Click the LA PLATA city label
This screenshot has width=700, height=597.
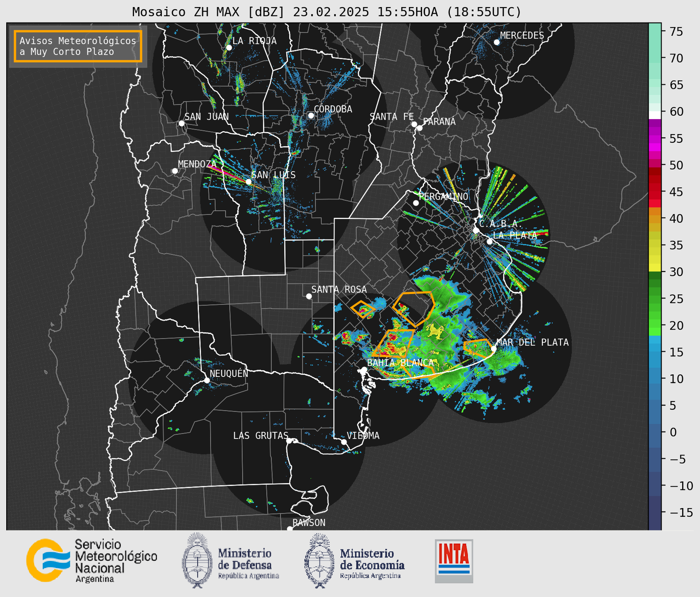[515, 235]
